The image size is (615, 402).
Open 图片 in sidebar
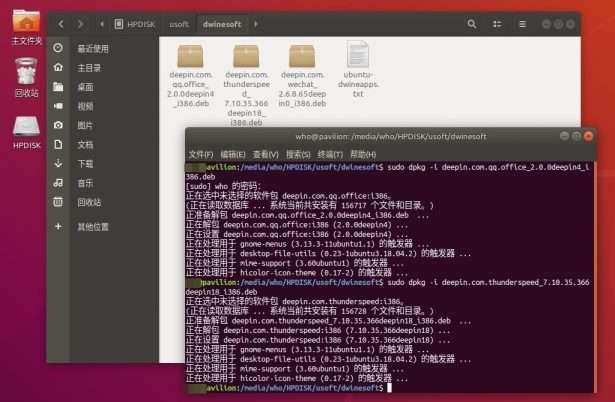coord(85,126)
